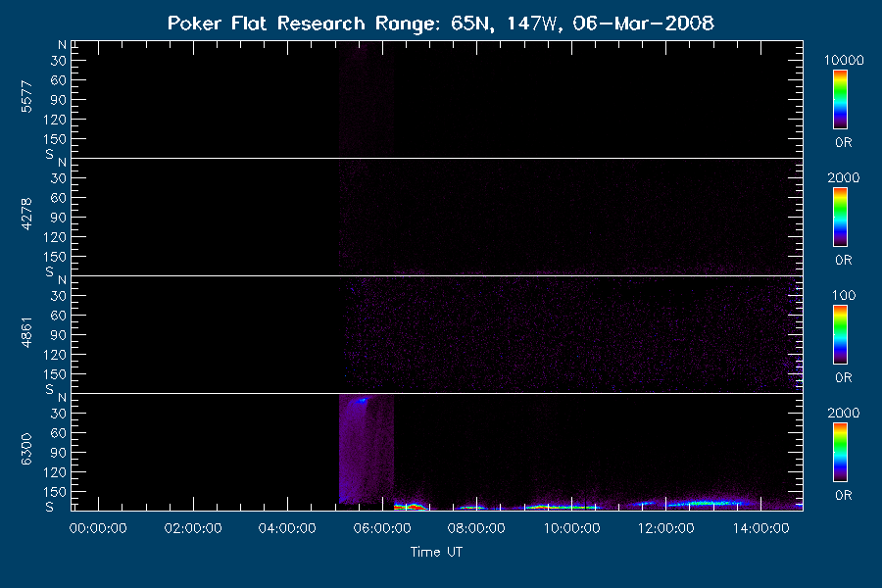
Task: Click the S label of the 4861 panel
Action: 50,389
